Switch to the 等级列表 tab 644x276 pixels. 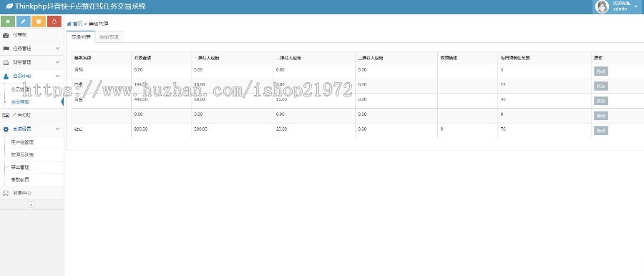pyautogui.click(x=81, y=37)
